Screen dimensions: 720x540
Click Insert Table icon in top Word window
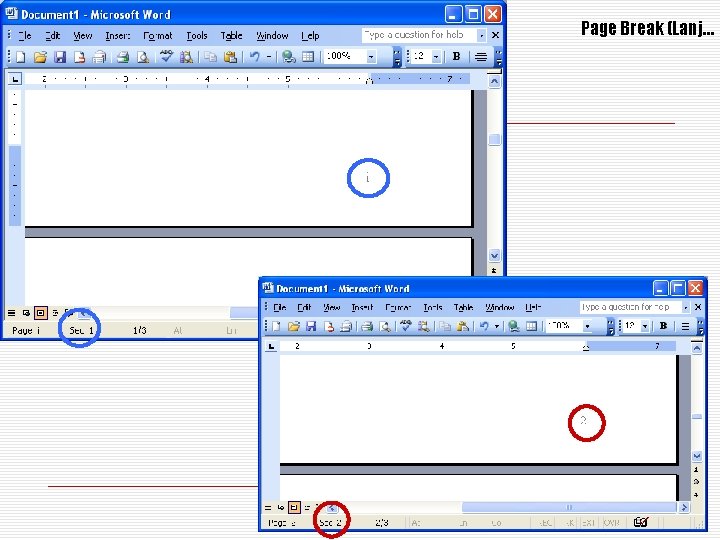tap(308, 56)
